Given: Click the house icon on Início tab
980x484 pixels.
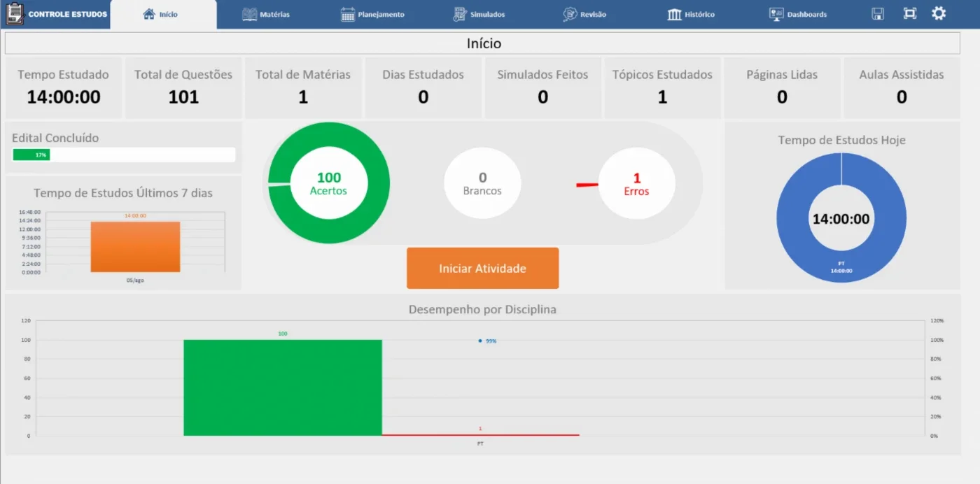Looking at the screenshot, I should pos(148,14).
